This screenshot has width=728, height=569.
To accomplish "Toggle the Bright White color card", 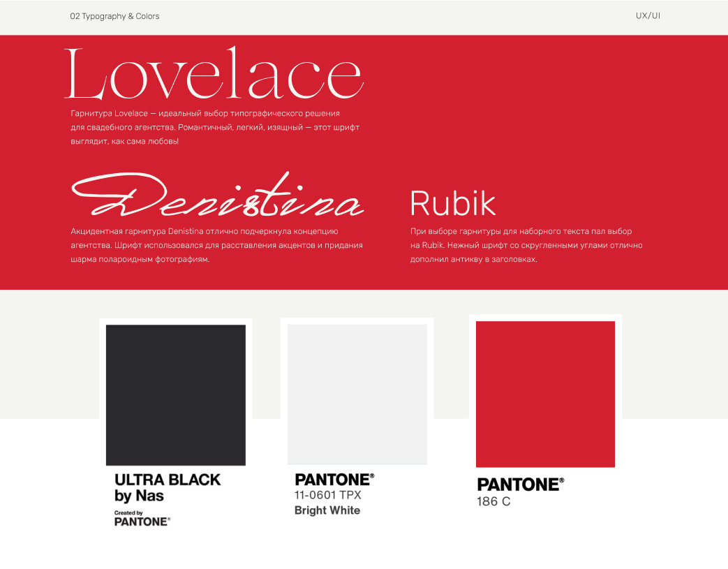I will (357, 429).
